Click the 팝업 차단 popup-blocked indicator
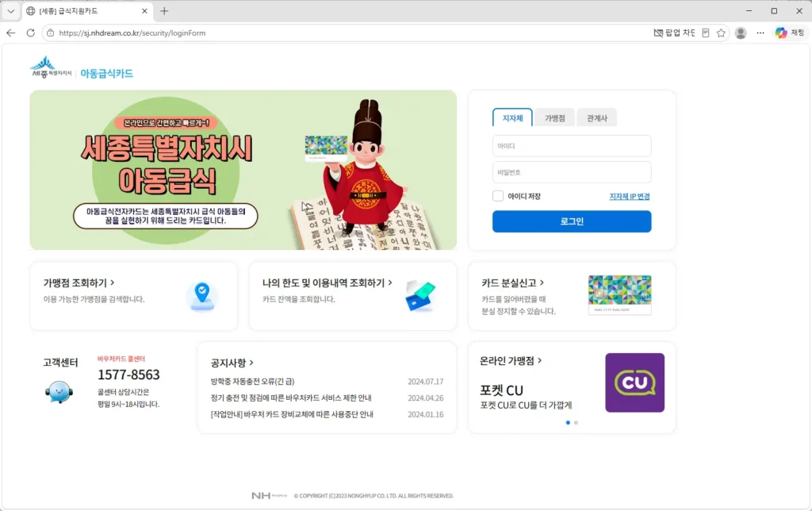 coord(674,33)
